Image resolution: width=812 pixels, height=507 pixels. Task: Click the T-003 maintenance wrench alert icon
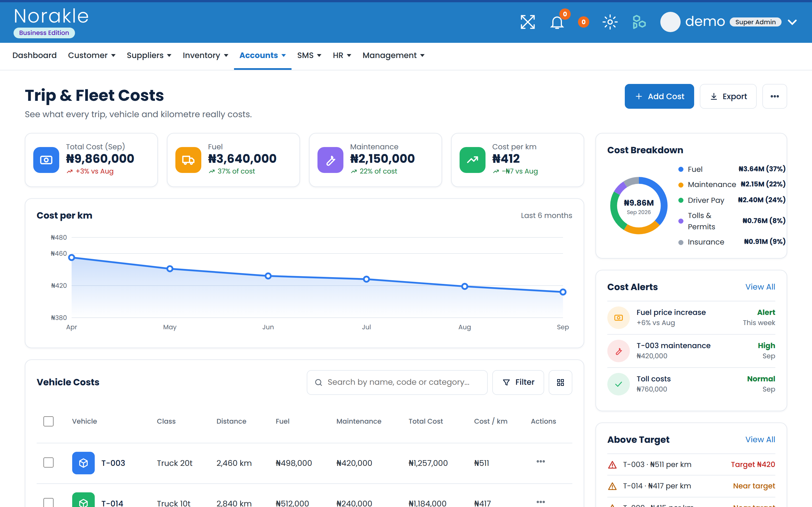(x=618, y=351)
